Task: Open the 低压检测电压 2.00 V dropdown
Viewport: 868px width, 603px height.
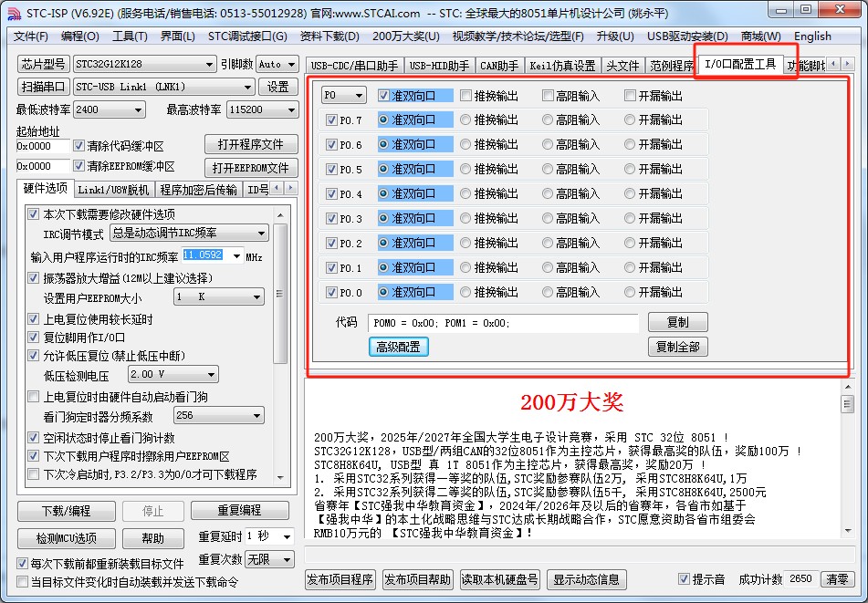Action: point(212,375)
